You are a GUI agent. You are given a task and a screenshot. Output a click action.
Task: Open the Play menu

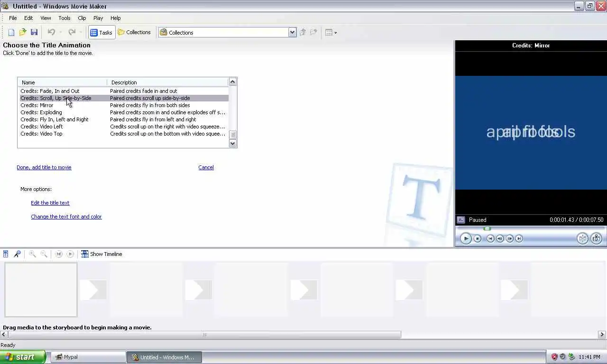click(98, 18)
